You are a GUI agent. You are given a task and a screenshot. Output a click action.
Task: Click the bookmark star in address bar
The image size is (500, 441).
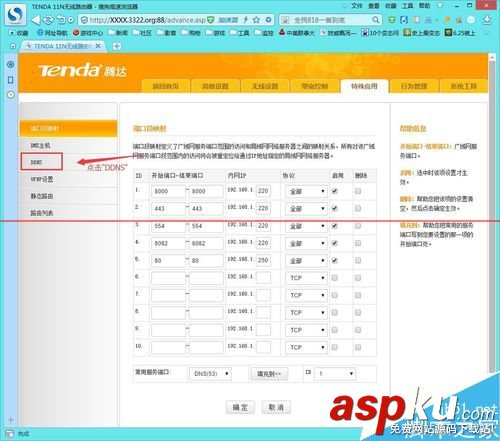coord(256,20)
